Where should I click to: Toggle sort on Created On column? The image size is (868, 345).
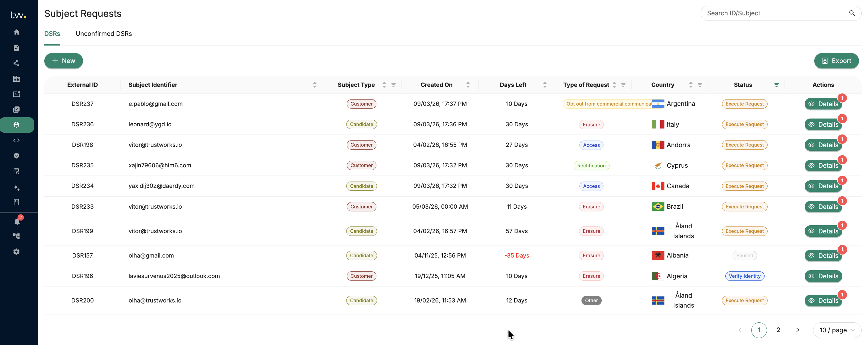tap(468, 85)
